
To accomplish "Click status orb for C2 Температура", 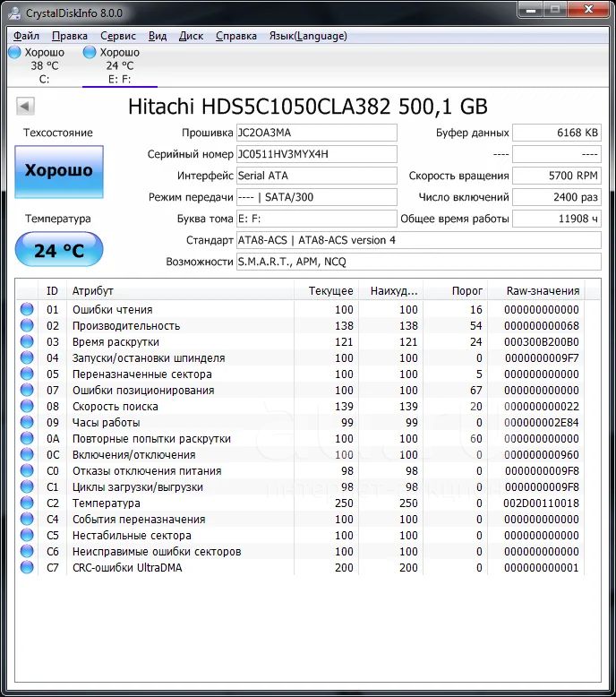I will click(27, 503).
